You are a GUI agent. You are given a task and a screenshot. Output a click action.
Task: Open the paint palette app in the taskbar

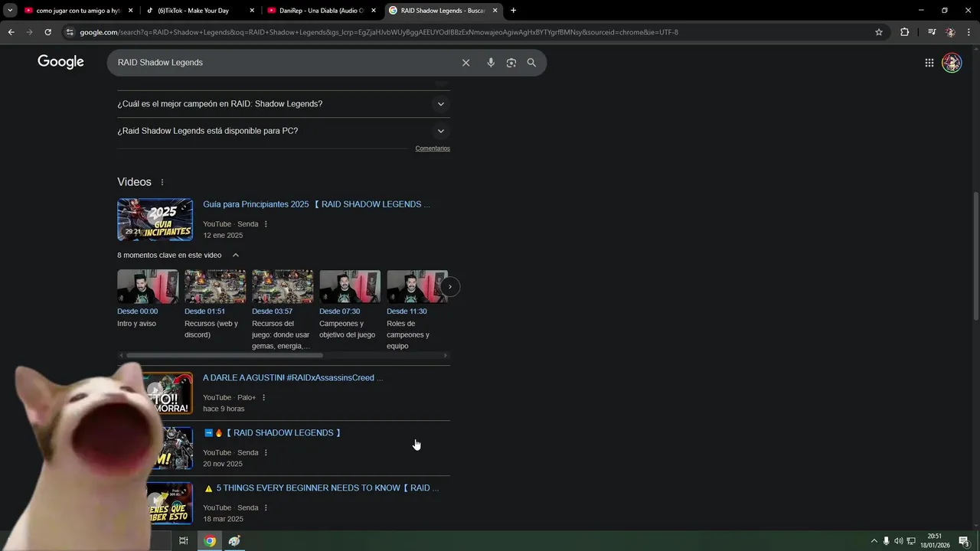[235, 541]
